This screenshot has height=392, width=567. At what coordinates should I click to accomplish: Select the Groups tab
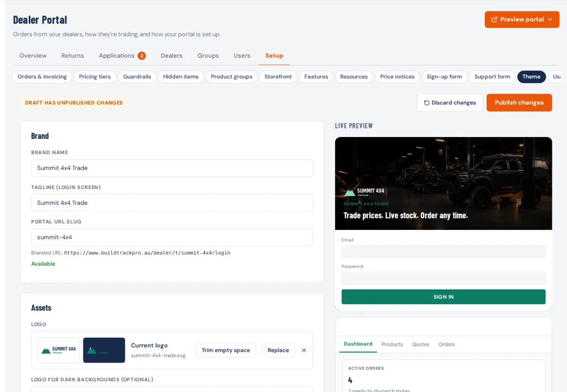click(208, 56)
